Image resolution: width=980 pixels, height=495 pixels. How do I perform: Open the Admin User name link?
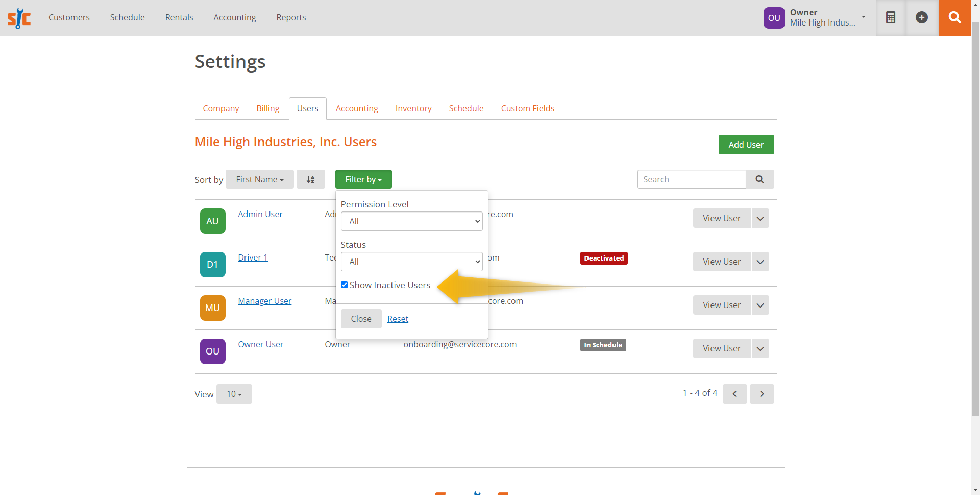[260, 214]
